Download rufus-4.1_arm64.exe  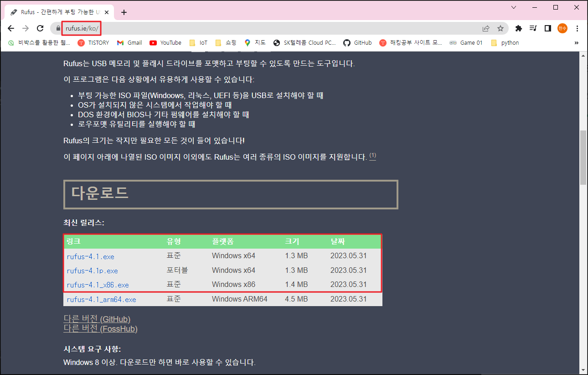[x=101, y=300]
